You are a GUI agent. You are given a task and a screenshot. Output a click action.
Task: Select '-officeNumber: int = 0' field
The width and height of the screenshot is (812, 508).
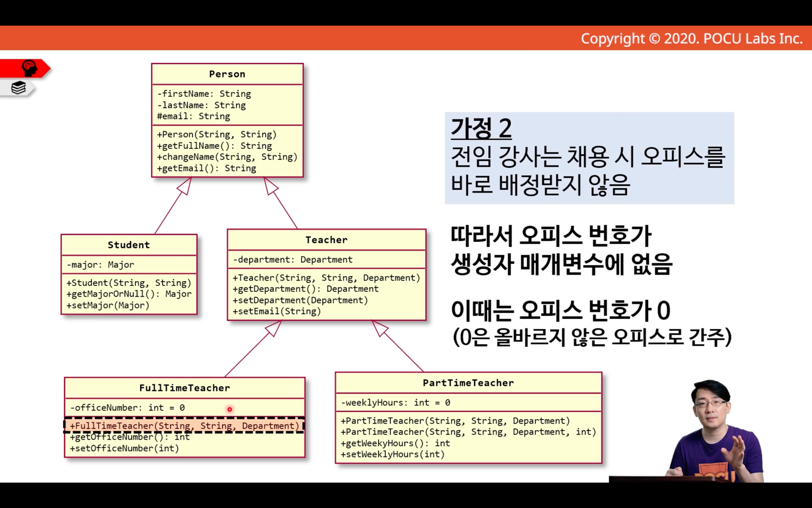tap(127, 408)
